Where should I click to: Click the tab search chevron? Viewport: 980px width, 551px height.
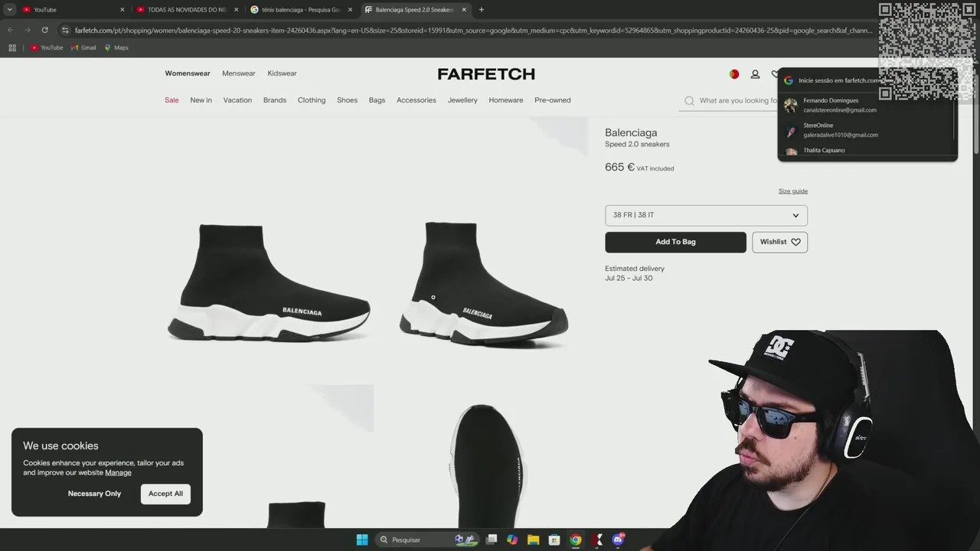9,9
